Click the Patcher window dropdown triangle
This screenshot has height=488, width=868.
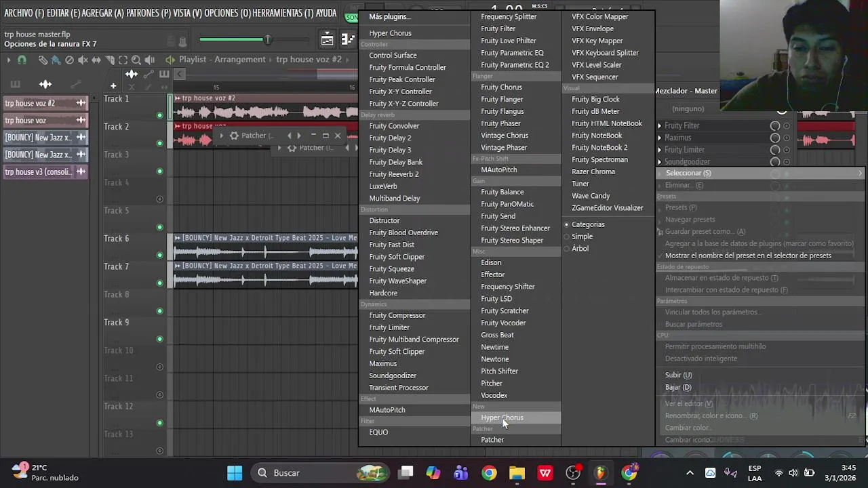click(221, 136)
